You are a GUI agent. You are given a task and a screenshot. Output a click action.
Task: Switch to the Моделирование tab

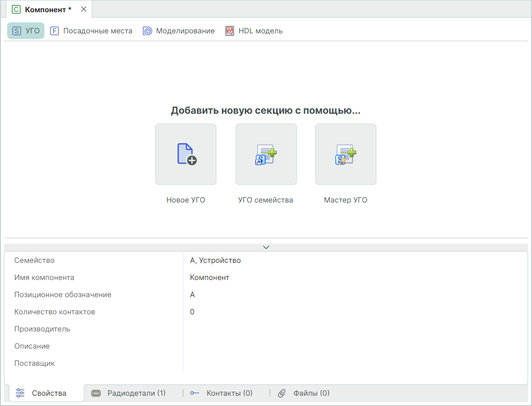179,31
